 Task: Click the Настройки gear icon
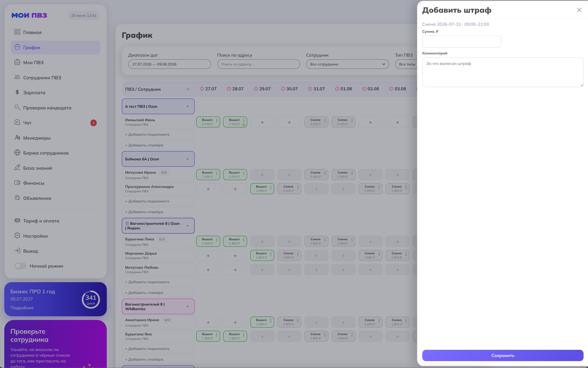pyautogui.click(x=17, y=235)
